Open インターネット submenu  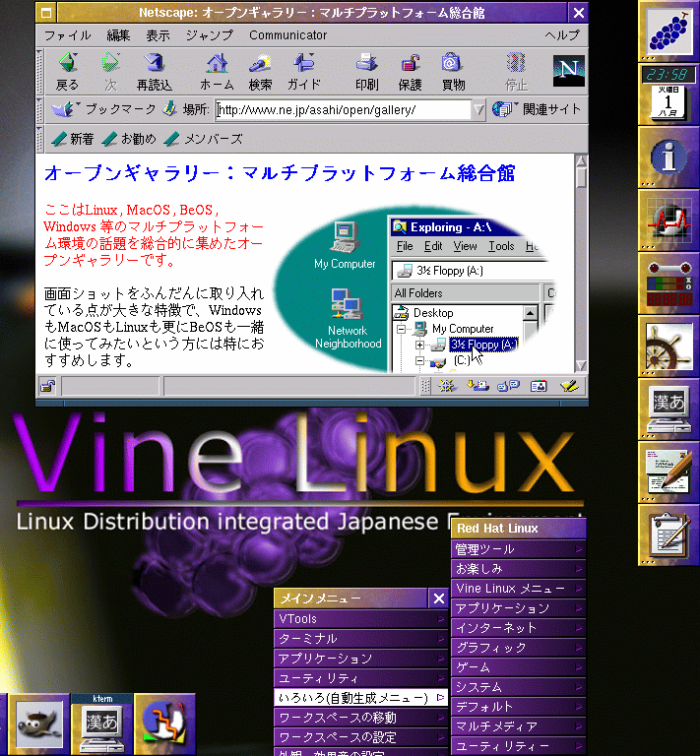pyautogui.click(x=518, y=628)
